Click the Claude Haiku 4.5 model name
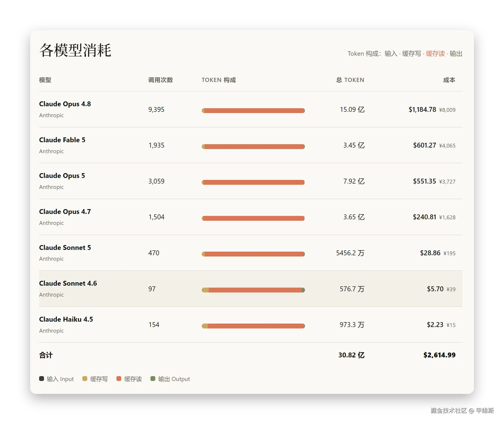This screenshot has height=424, width=504. click(66, 319)
